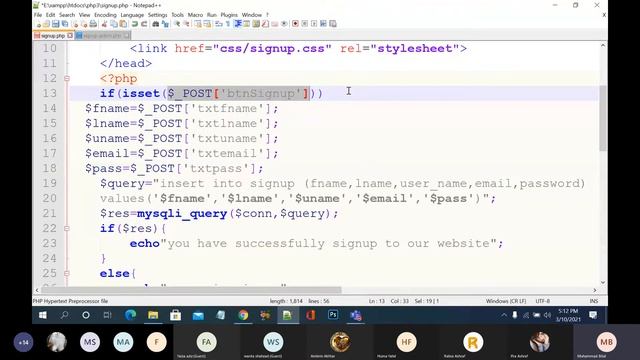Click the Undo arrow icon

tap(135, 24)
